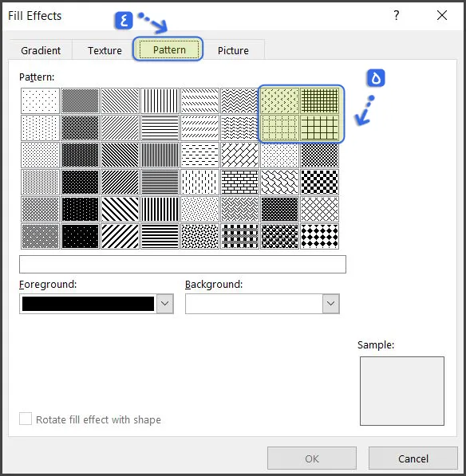
Task: Choose the dotted diamond pattern
Action: click(x=279, y=155)
